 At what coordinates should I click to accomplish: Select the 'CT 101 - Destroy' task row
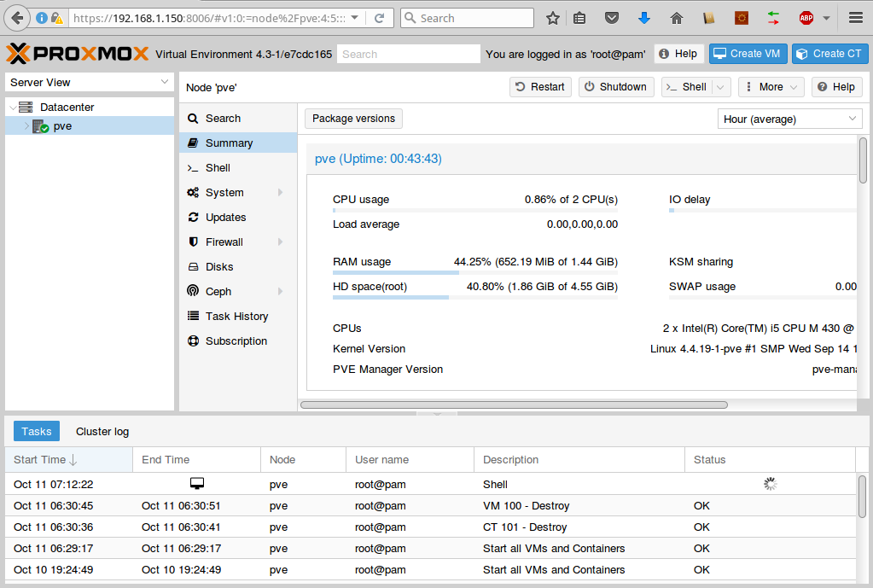tap(430, 527)
